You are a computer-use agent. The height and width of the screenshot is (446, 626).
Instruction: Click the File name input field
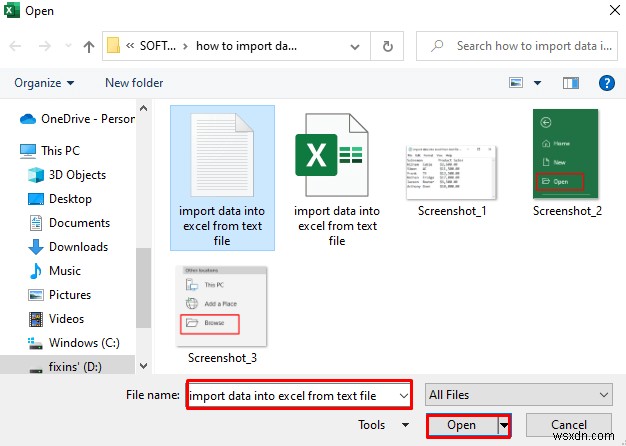coord(293,395)
